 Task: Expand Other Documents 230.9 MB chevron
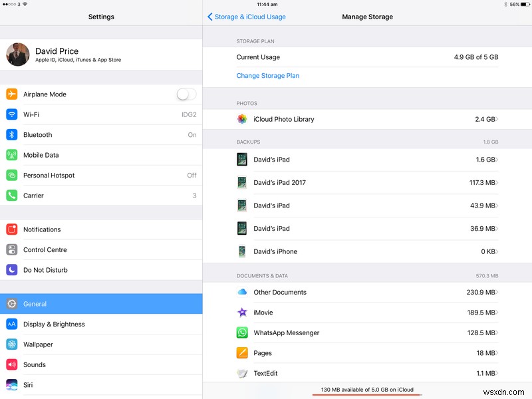click(x=497, y=292)
